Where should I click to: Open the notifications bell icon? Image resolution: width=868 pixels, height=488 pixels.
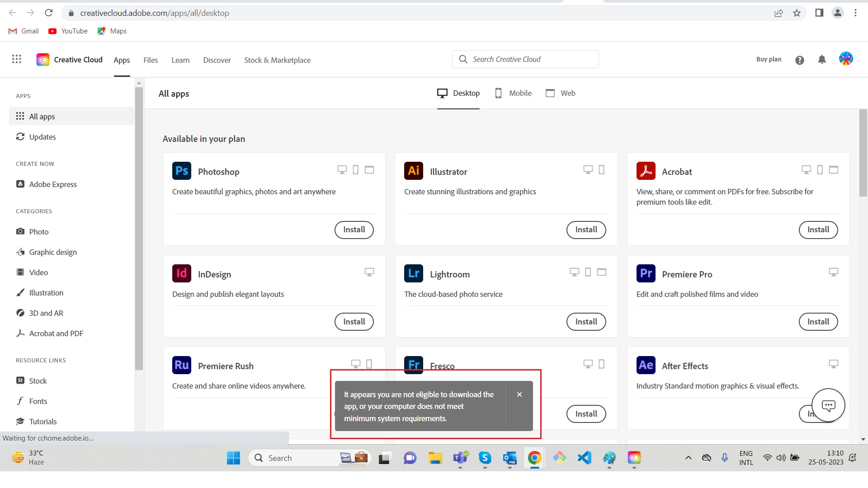(x=822, y=60)
